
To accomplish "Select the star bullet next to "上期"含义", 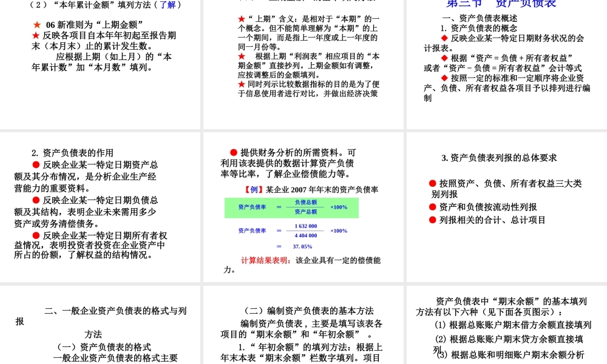I will click(241, 18).
